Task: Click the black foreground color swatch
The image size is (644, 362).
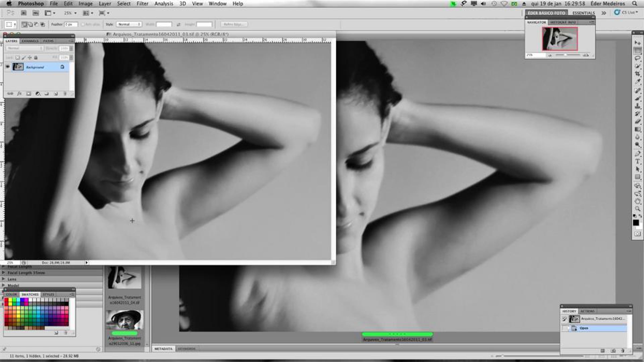Action: [636, 223]
